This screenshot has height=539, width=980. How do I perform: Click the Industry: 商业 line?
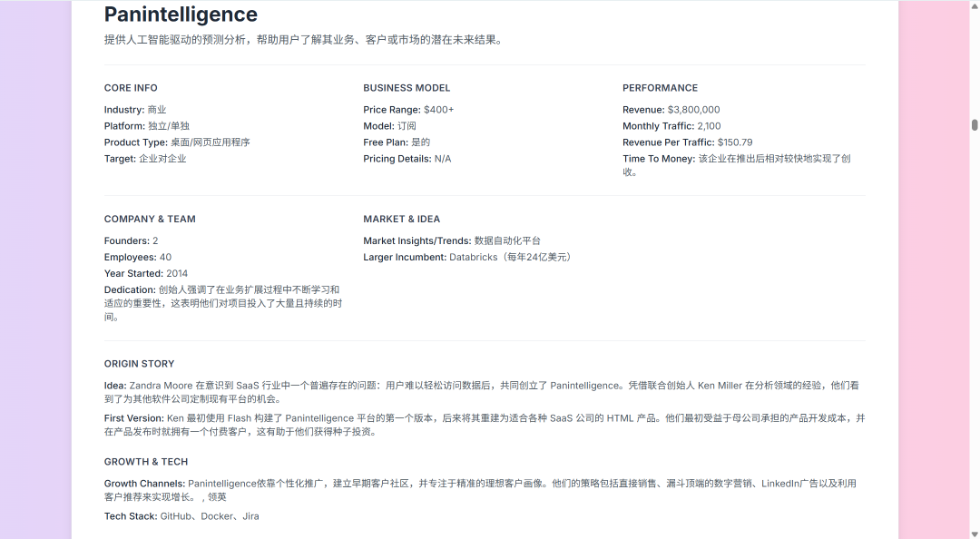click(x=135, y=110)
